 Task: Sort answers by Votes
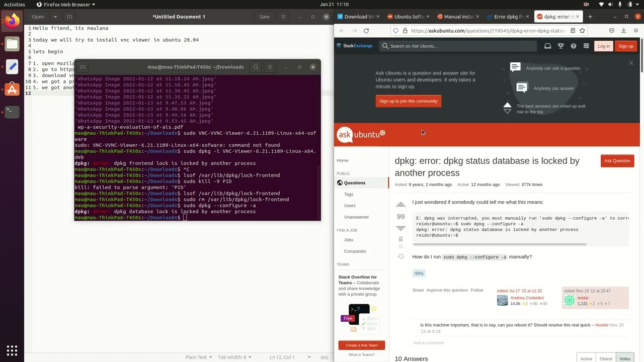625,358
